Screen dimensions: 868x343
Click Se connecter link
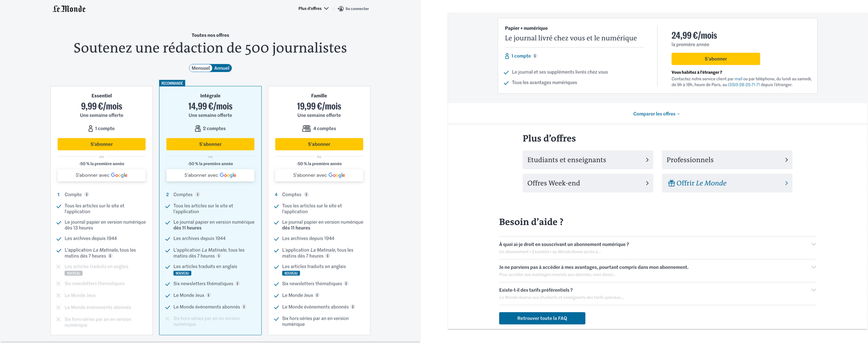[357, 9]
